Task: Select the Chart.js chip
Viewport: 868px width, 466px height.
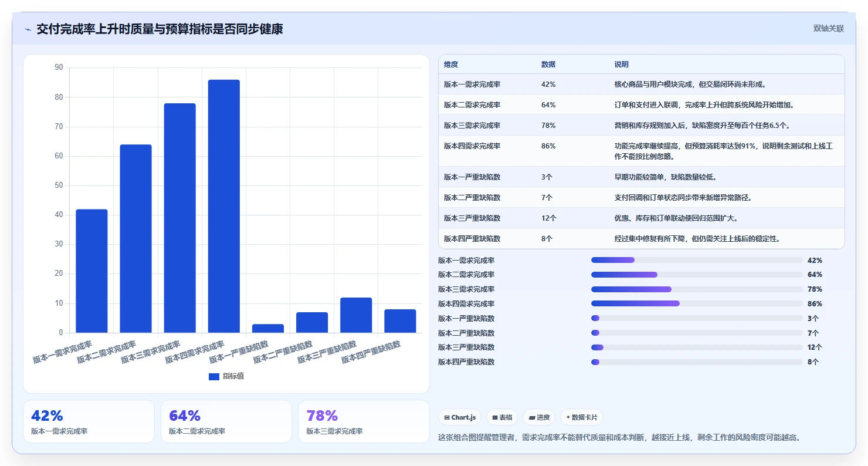Action: point(460,417)
